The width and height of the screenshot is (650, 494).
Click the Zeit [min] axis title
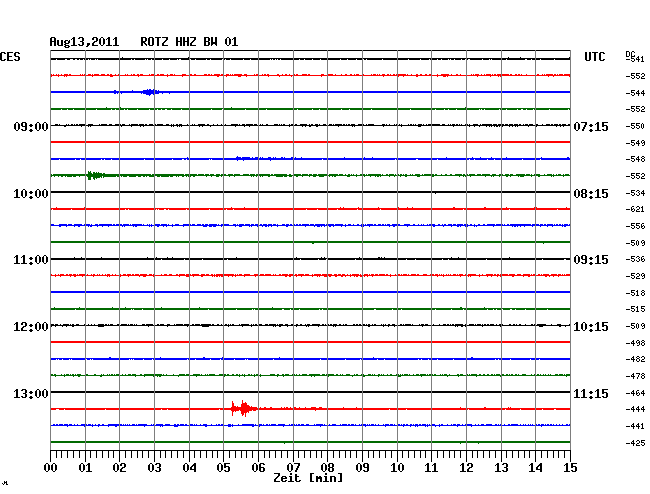(x=308, y=478)
